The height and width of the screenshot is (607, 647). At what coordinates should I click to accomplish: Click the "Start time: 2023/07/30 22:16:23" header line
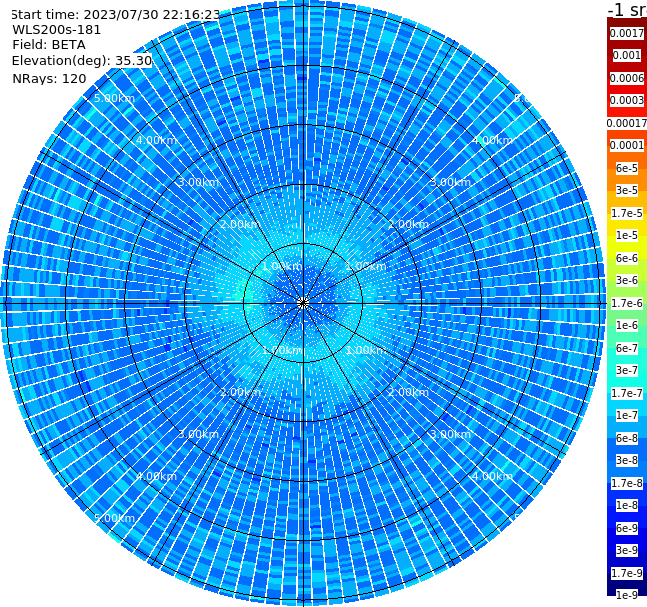tap(115, 14)
